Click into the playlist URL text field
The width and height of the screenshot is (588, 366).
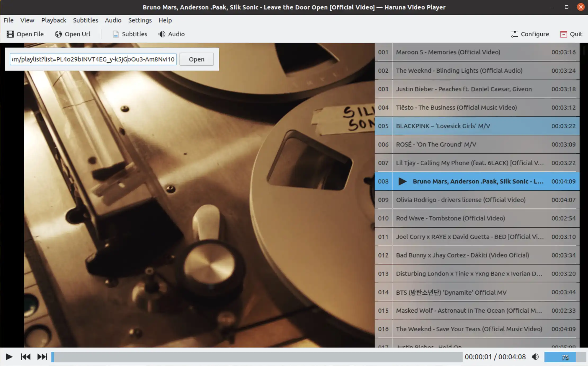click(93, 59)
